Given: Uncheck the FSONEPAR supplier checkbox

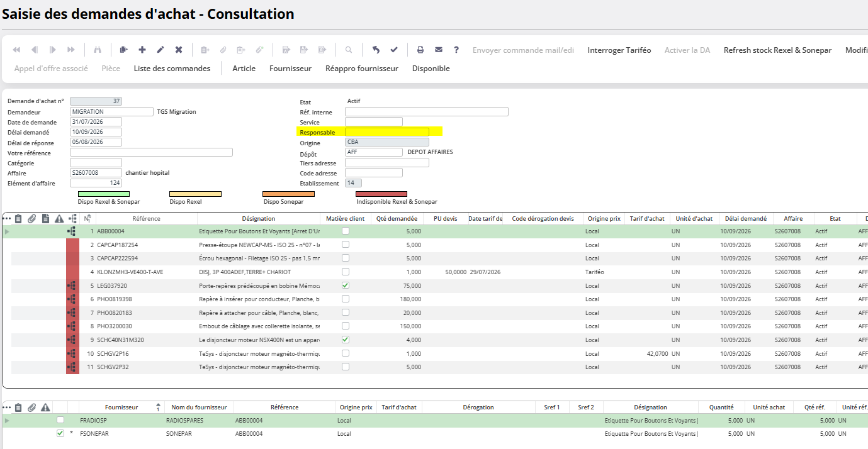Looking at the screenshot, I should pos(60,433).
